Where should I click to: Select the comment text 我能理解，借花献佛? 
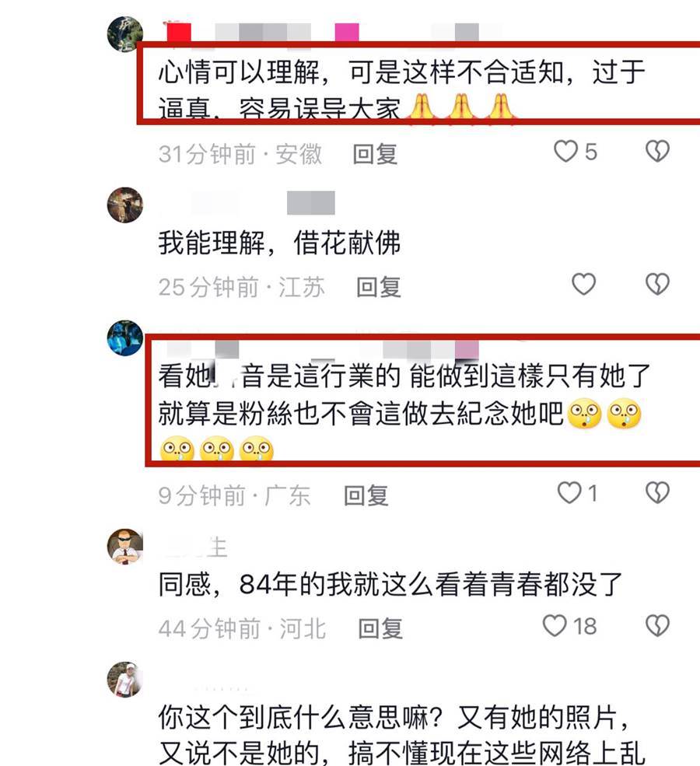pyautogui.click(x=279, y=243)
